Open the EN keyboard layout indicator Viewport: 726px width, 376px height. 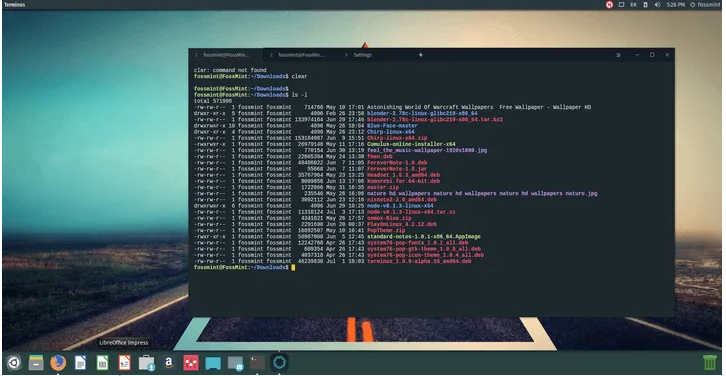tap(633, 5)
